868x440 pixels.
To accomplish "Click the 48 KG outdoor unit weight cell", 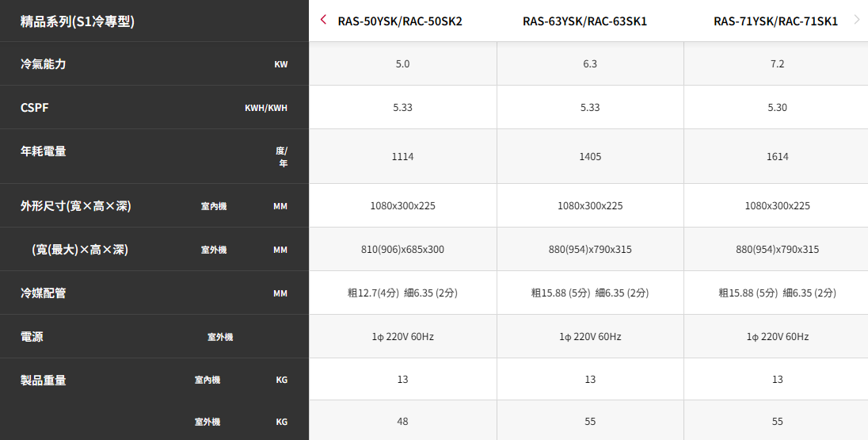I will [403, 422].
